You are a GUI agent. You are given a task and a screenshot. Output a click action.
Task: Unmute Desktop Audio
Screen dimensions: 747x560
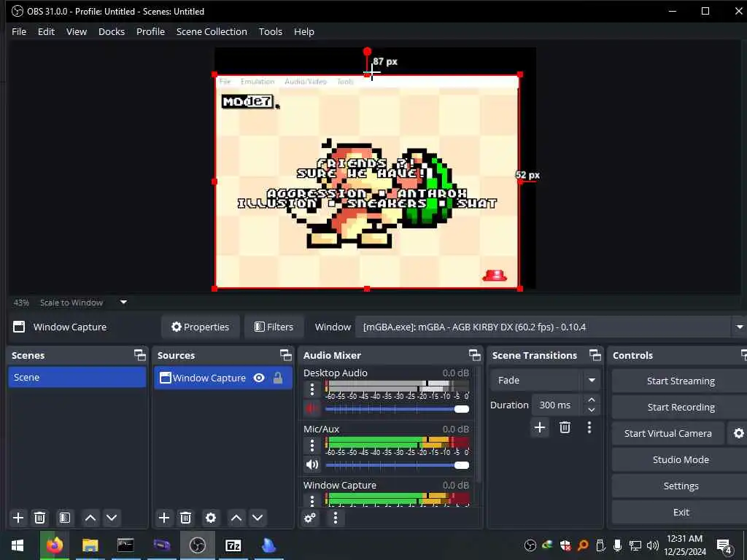pyautogui.click(x=312, y=408)
